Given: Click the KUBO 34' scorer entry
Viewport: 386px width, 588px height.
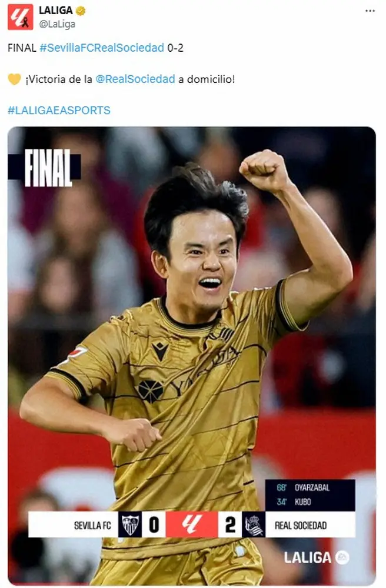Looking at the screenshot, I should pyautogui.click(x=294, y=502).
